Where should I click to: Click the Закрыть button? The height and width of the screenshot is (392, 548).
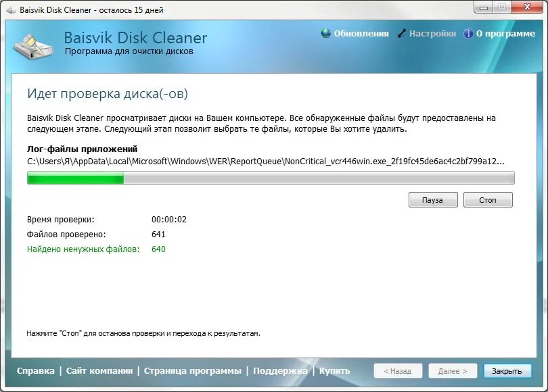point(507,370)
